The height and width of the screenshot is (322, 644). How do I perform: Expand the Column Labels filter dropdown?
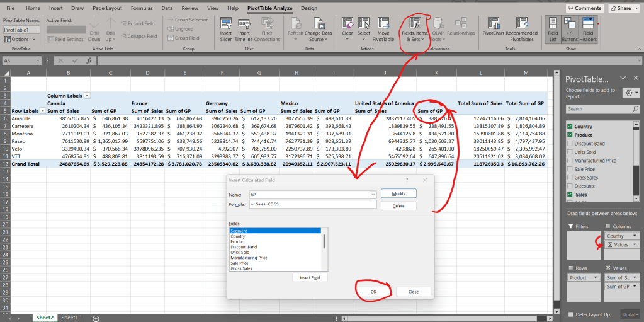(87, 96)
